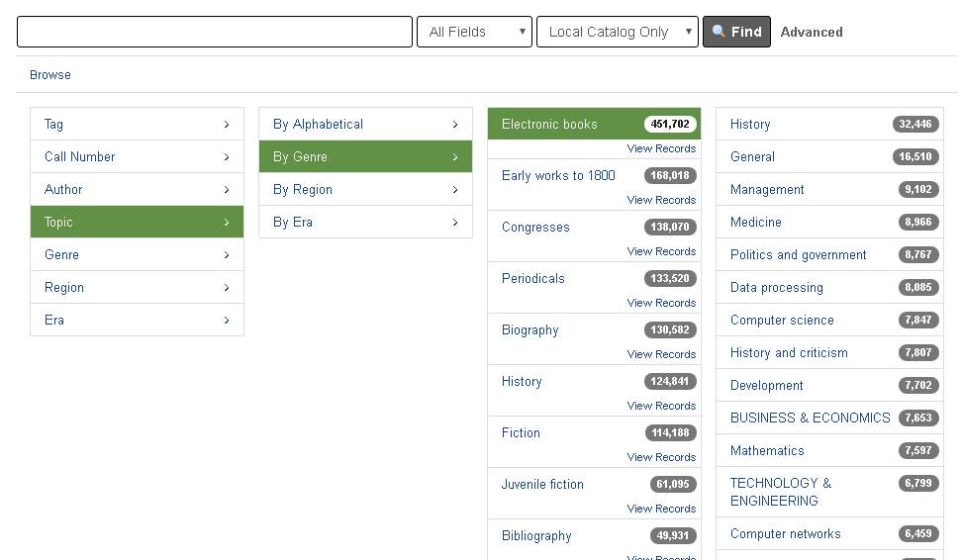View Records for Electronic books
Screen dimensions: 962x560
click(661, 148)
